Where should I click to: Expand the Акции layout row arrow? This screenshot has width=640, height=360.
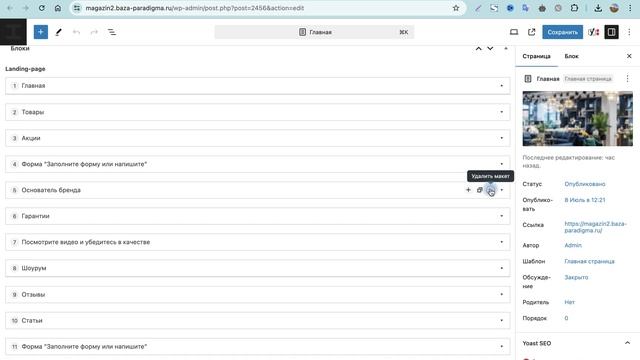tap(502, 138)
